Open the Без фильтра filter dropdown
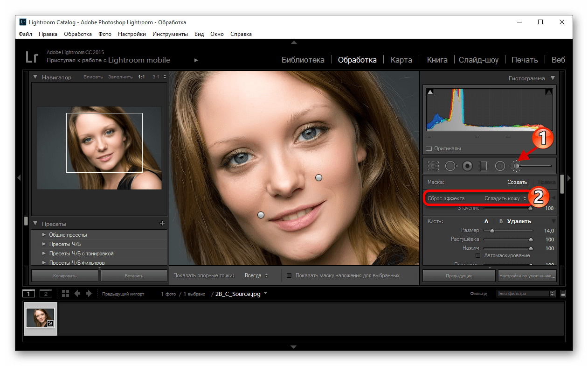Screen dimensions: 588x366 tap(526, 294)
